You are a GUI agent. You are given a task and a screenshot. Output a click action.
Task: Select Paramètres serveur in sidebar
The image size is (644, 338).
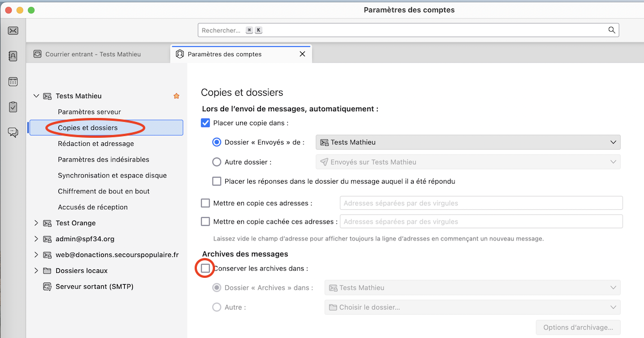coord(89,112)
